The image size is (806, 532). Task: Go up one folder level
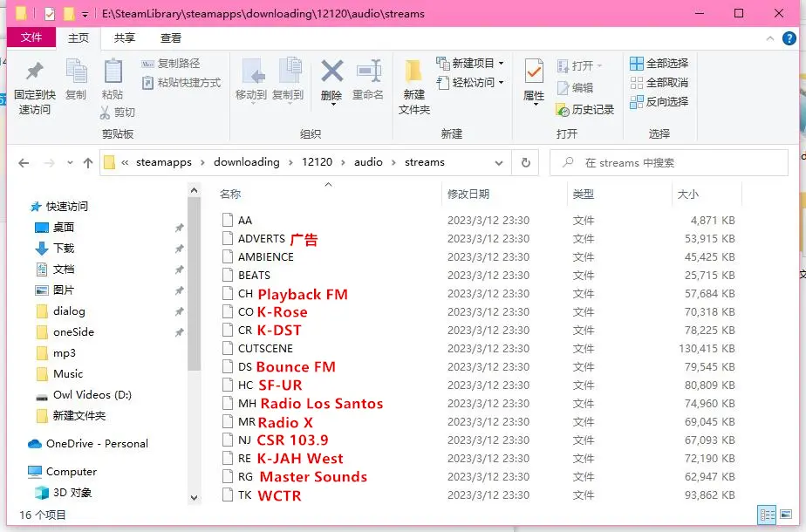(88, 163)
